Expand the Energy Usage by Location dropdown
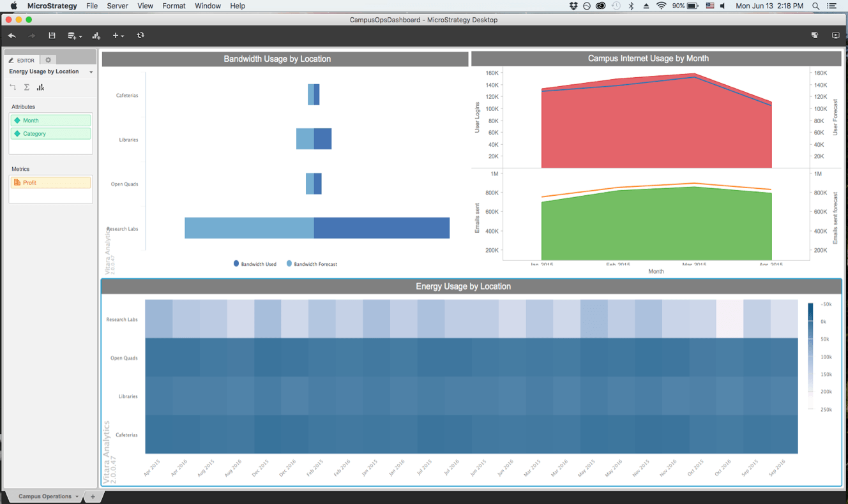Screen dimensions: 848x504 91,72
